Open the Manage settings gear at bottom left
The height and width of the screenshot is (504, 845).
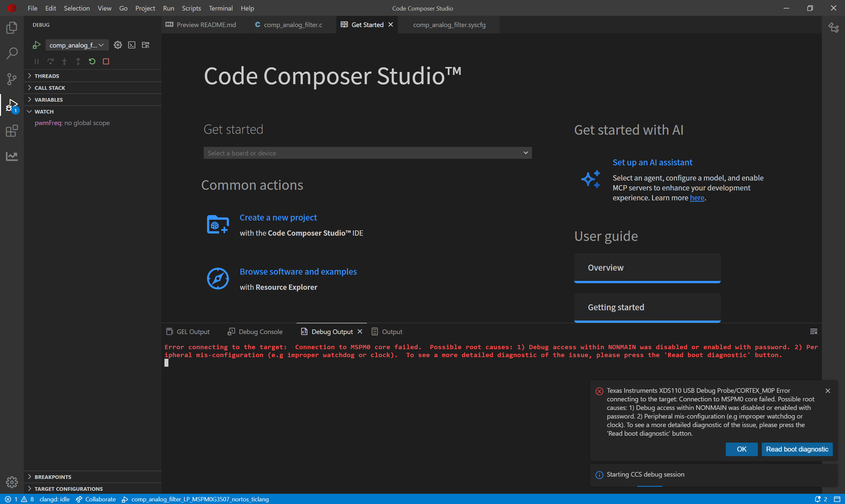tap(12, 482)
